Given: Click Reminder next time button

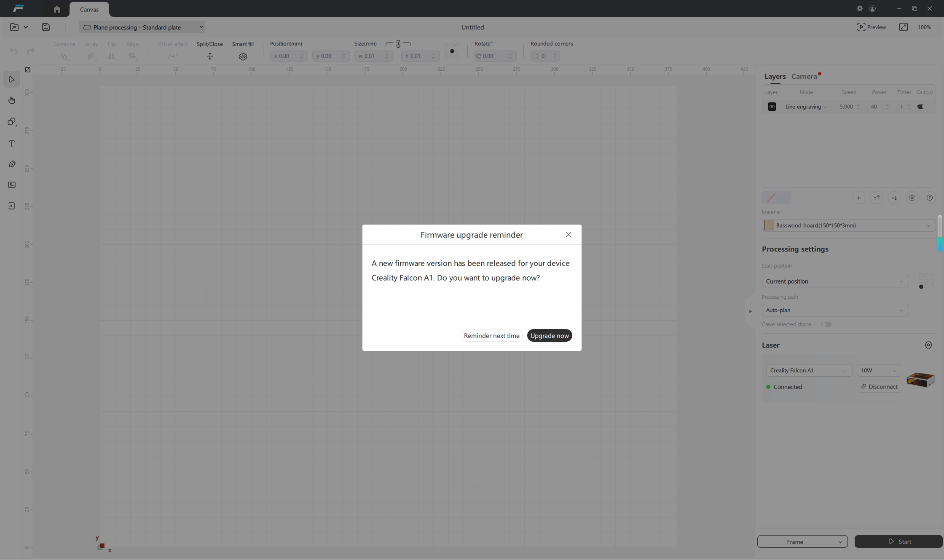Looking at the screenshot, I should pyautogui.click(x=491, y=335).
